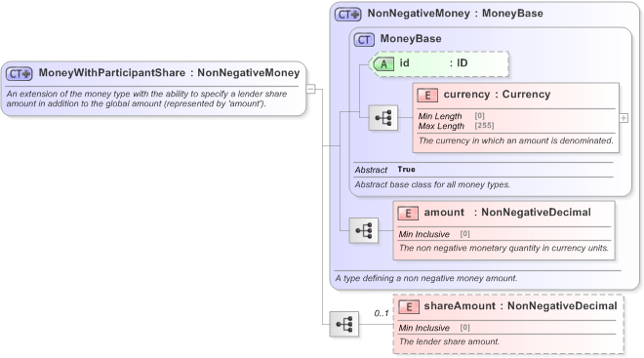Viewport: 644px width, 358px height.
Task: Click the E icon of shareAmount element
Action: click(409, 306)
